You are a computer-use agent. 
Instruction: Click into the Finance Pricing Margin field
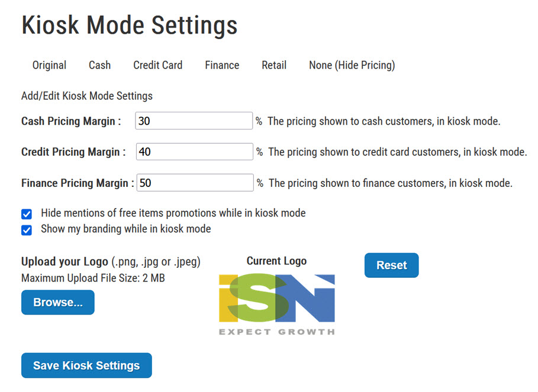pos(195,183)
